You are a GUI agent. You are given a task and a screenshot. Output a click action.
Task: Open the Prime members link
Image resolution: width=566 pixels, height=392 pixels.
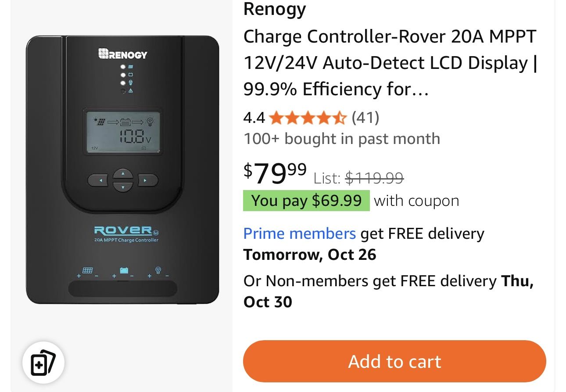[299, 234]
